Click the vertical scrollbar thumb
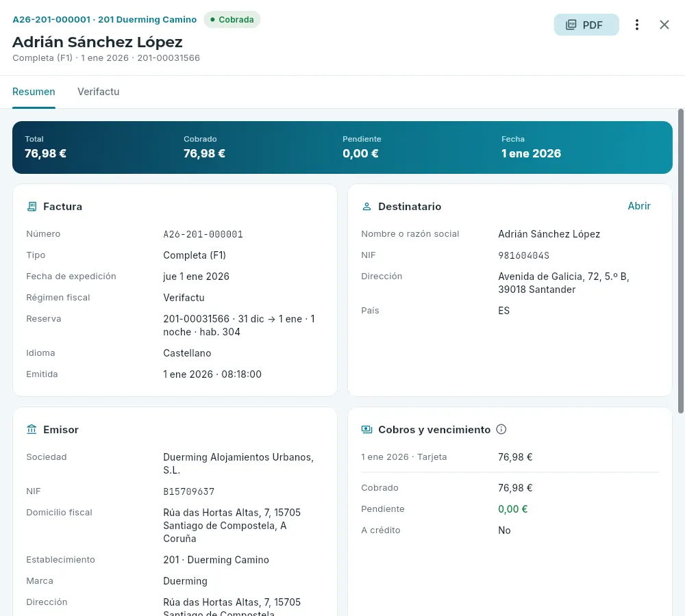The width and height of the screenshot is (685, 616). 681,261
